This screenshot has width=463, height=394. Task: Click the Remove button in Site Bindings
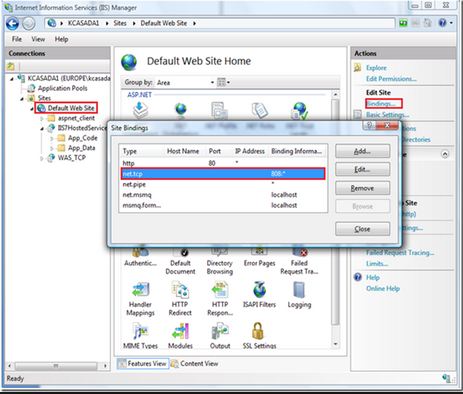362,188
